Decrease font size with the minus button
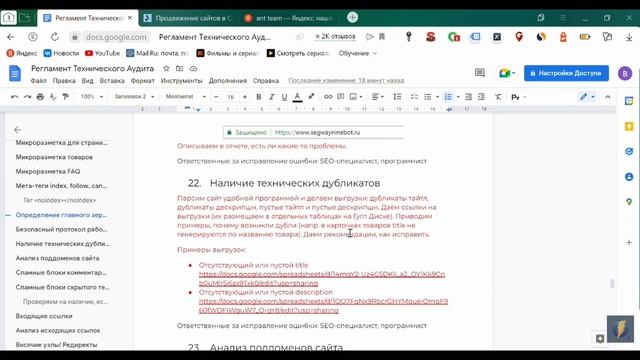Viewport: 640px width, 360px height. 216,97
